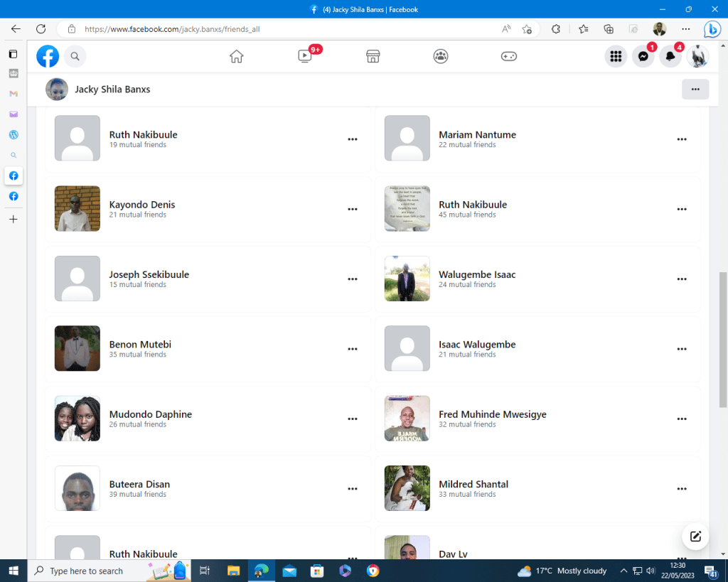Open Messenger chats icon
Image resolution: width=728 pixels, height=582 pixels.
643,56
